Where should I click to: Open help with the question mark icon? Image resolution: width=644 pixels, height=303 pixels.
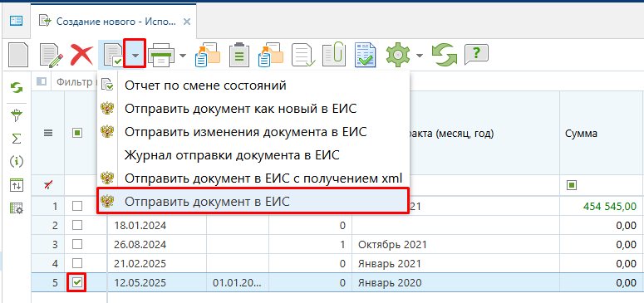pos(476,54)
